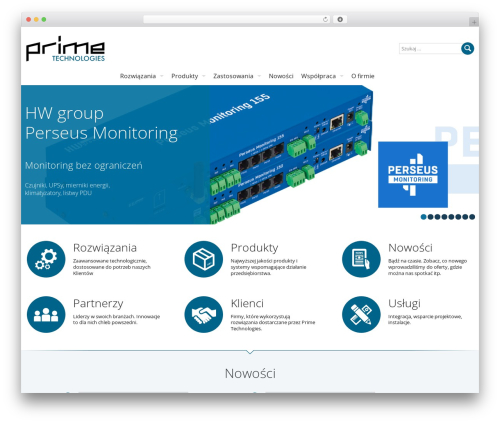Open new tab with plus button

coord(474,22)
